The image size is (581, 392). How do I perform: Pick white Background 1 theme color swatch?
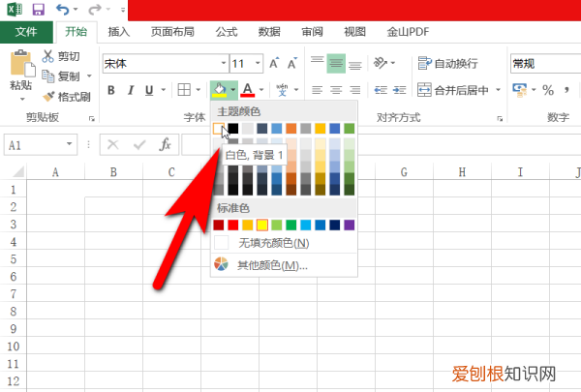[219, 129]
